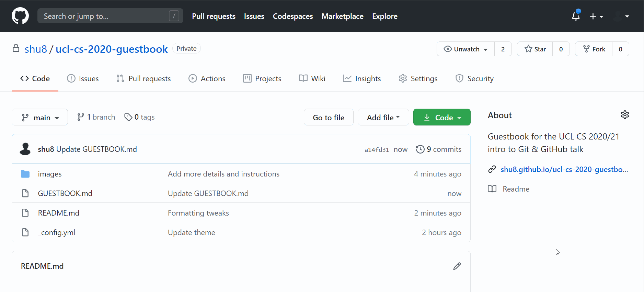This screenshot has width=644, height=292.
Task: Click the Go to file button
Action: click(329, 117)
